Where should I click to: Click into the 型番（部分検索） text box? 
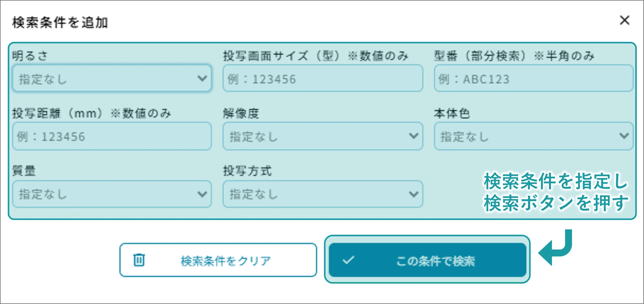tap(533, 78)
